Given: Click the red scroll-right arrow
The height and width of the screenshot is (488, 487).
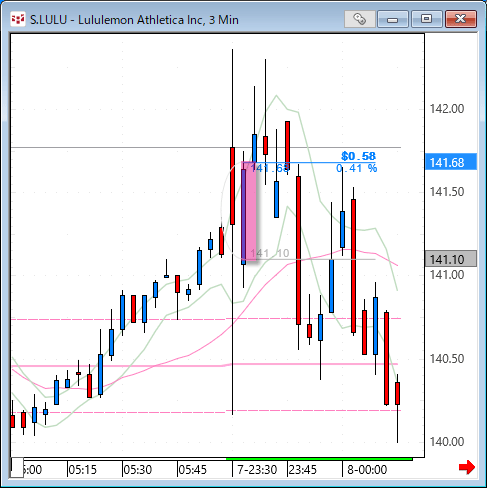Looking at the screenshot, I should 467,467.
